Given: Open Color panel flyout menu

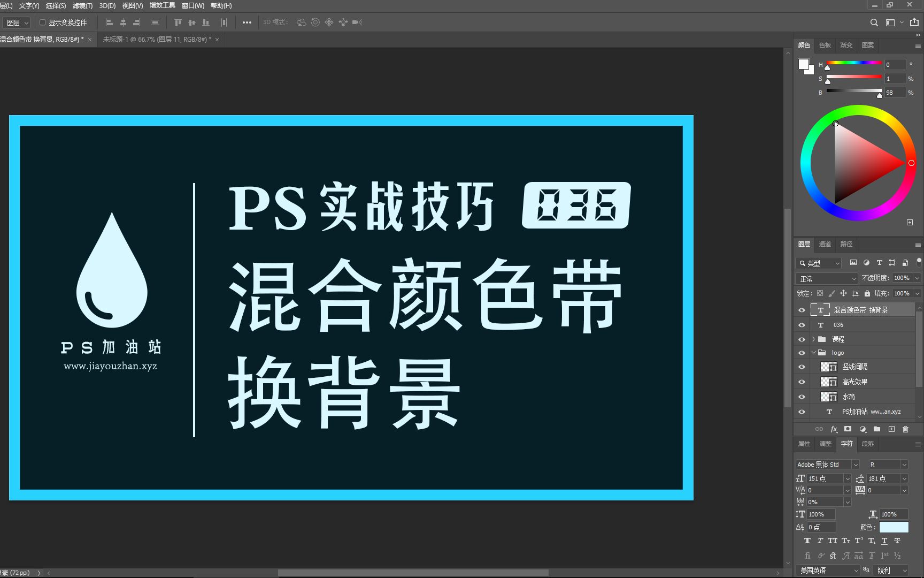Looking at the screenshot, I should coord(918,45).
